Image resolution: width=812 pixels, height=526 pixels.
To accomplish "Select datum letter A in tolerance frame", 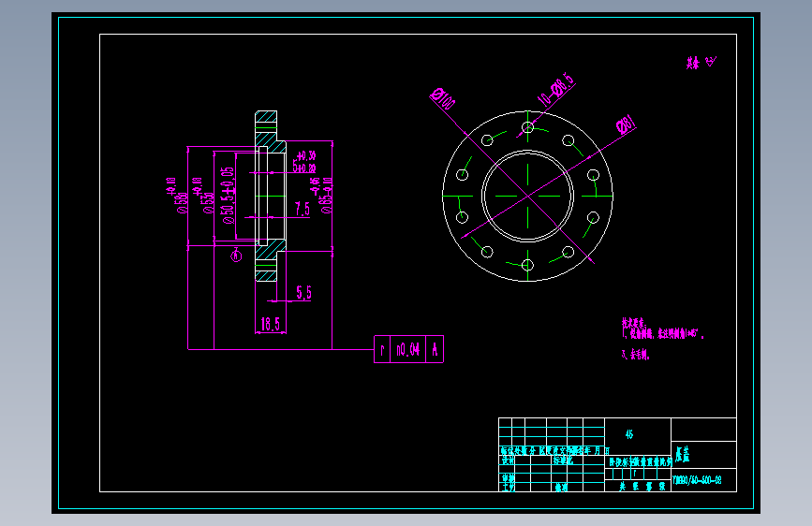I will tap(435, 349).
